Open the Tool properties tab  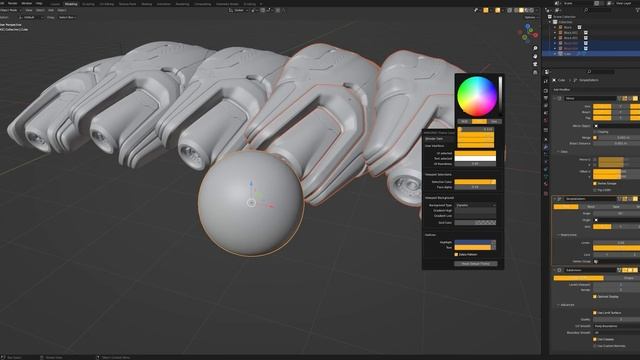pos(546,81)
